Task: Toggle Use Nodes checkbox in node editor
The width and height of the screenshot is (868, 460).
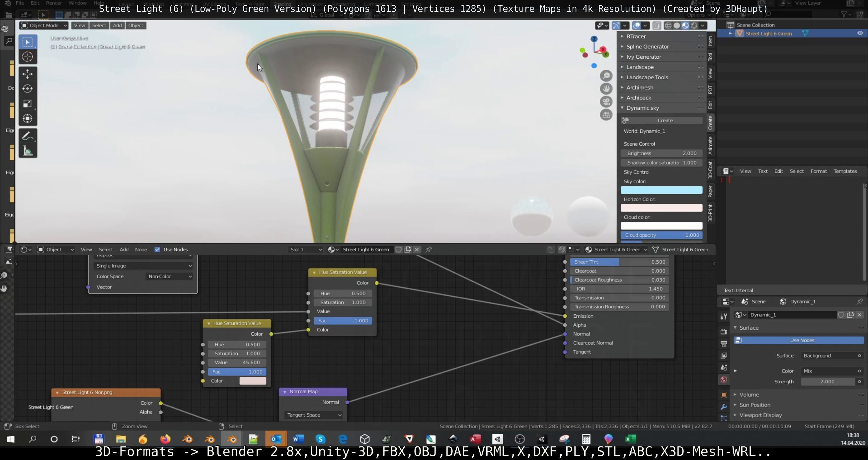Action: [157, 249]
